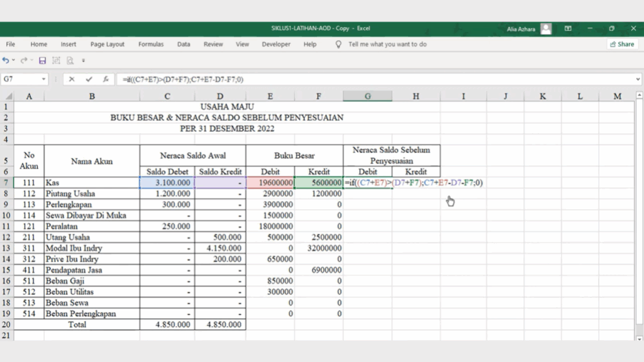
Task: Confirm the formula with the checkmark icon
Action: pos(89,79)
